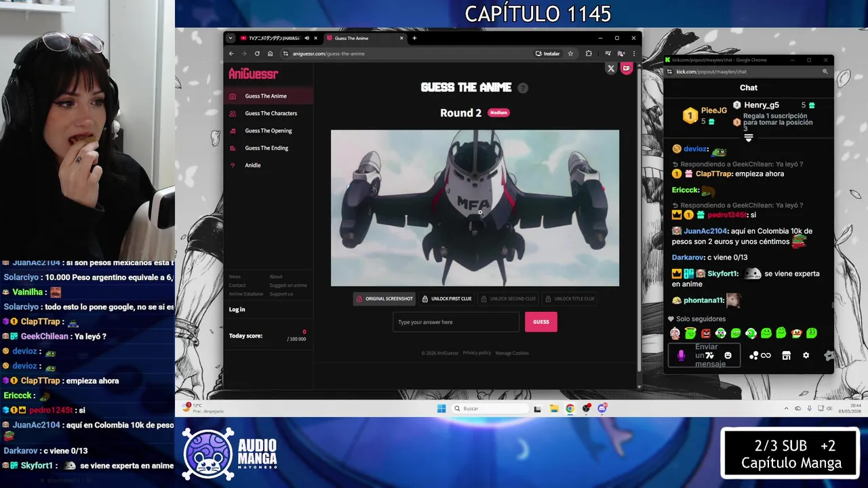Click the locked Unlock Title Clue option
This screenshot has width=868, height=488.
click(x=570, y=299)
